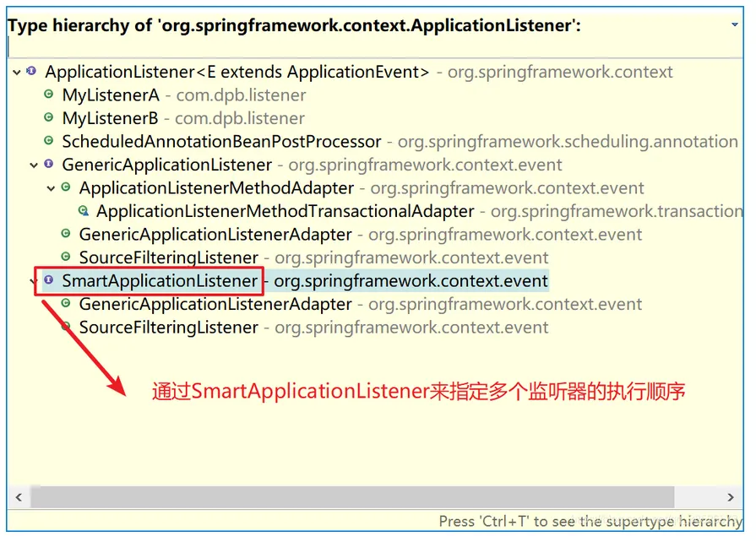Click the GenericApplicationListener interface icon

49,165
